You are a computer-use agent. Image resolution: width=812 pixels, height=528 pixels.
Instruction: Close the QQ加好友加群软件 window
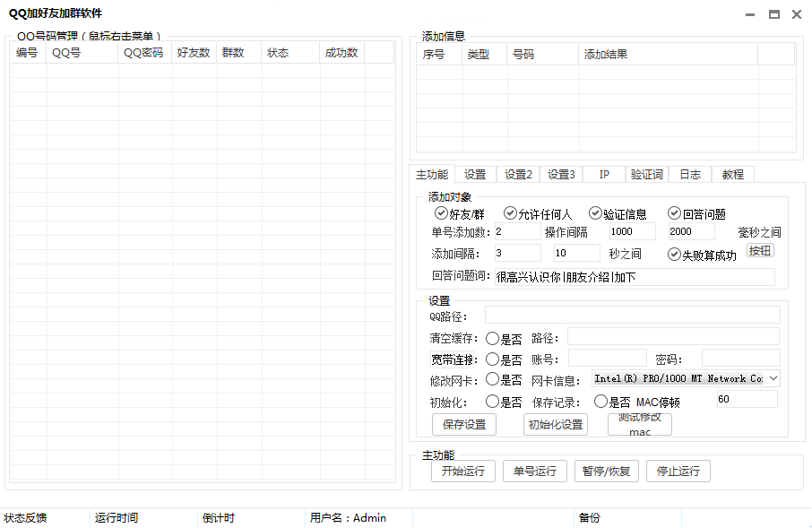[797, 14]
